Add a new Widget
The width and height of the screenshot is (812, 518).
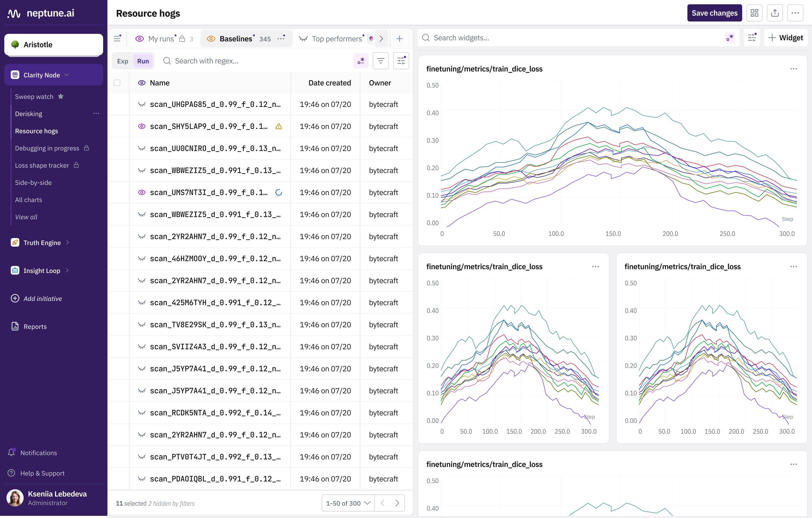coord(785,38)
